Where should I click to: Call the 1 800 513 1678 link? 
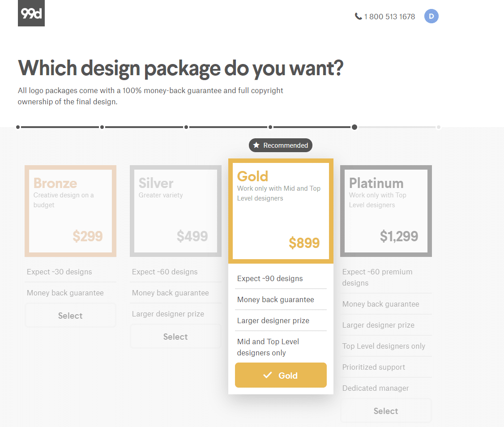389,17
